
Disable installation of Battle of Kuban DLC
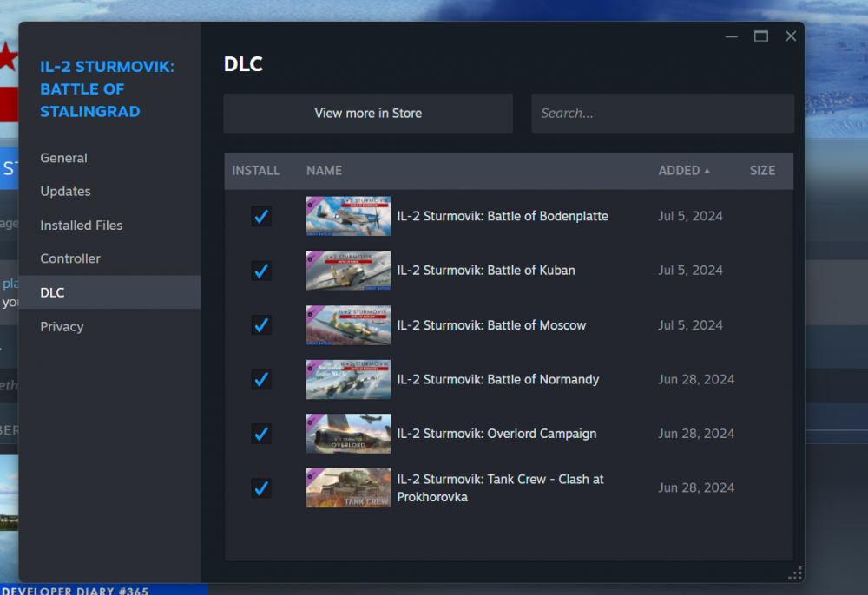coord(261,271)
